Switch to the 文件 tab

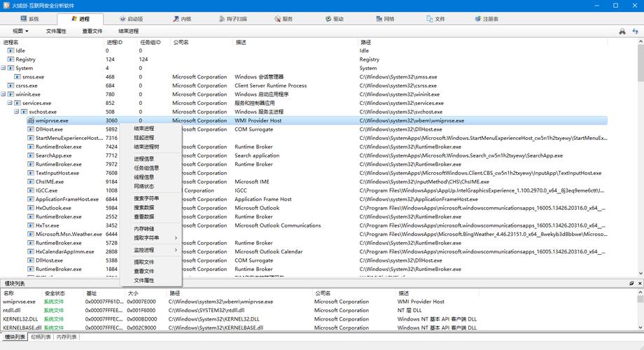point(435,19)
